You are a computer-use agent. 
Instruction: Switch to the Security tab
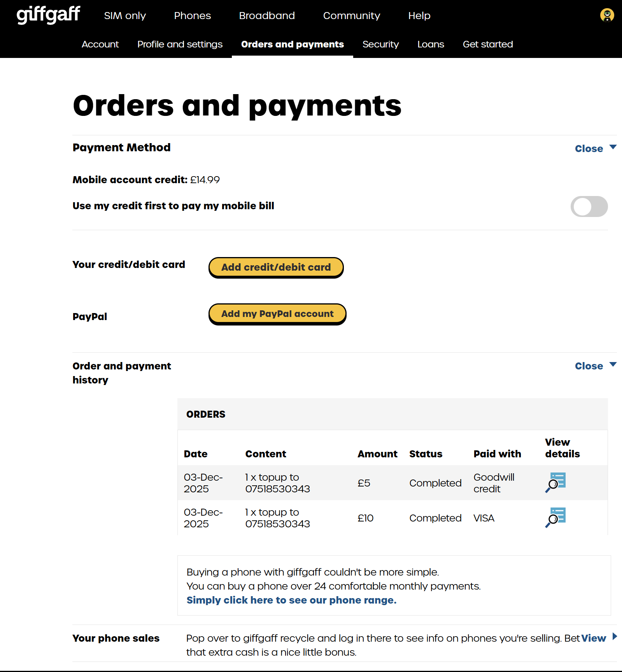click(x=380, y=44)
